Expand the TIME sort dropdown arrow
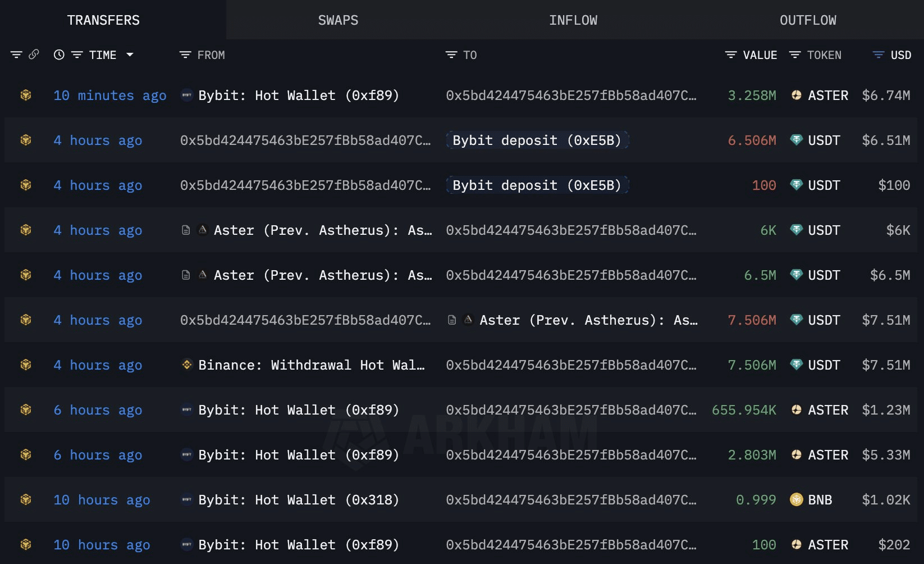The width and height of the screenshot is (924, 564). [130, 54]
